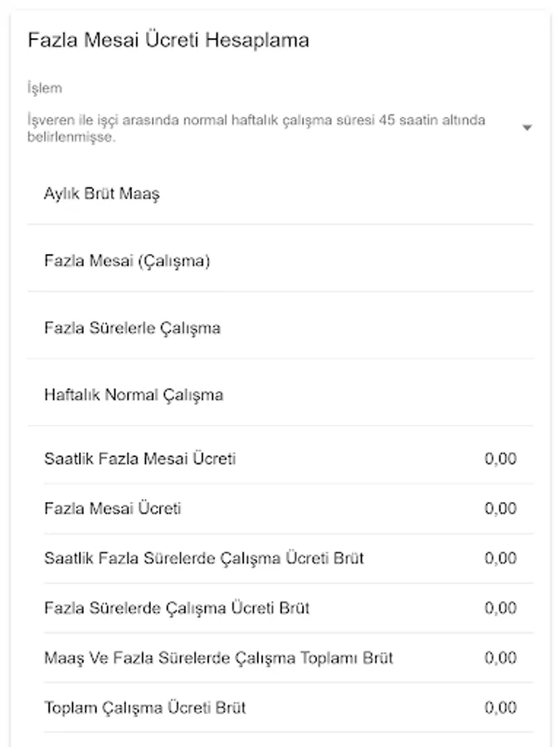Open the İşlem selection text starting with İşveren

click(x=256, y=128)
